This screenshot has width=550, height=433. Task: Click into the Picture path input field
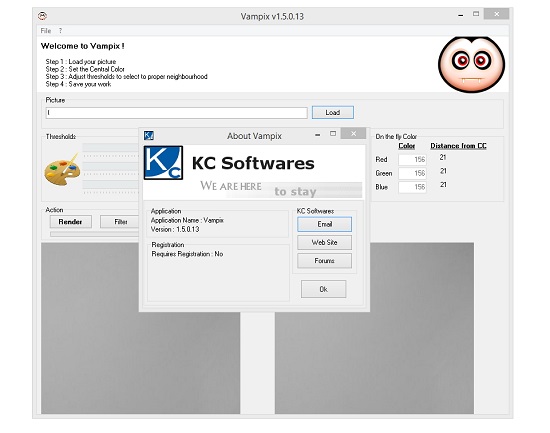point(176,113)
